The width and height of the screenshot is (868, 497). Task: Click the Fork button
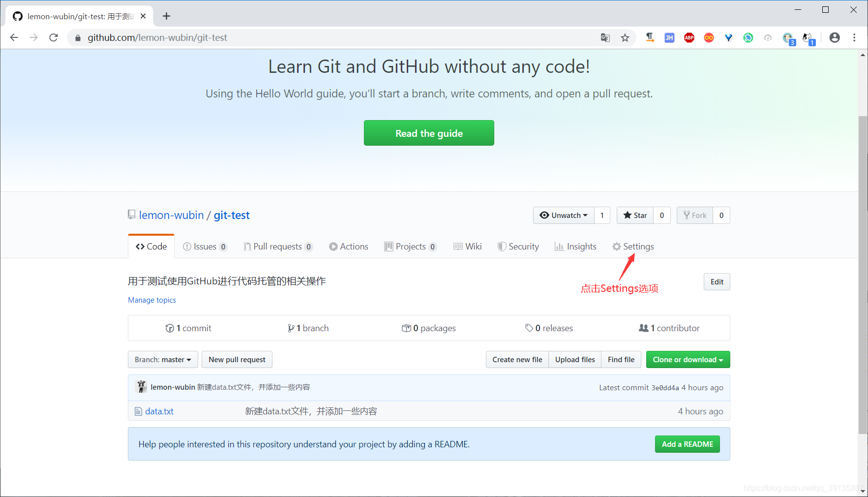[695, 215]
